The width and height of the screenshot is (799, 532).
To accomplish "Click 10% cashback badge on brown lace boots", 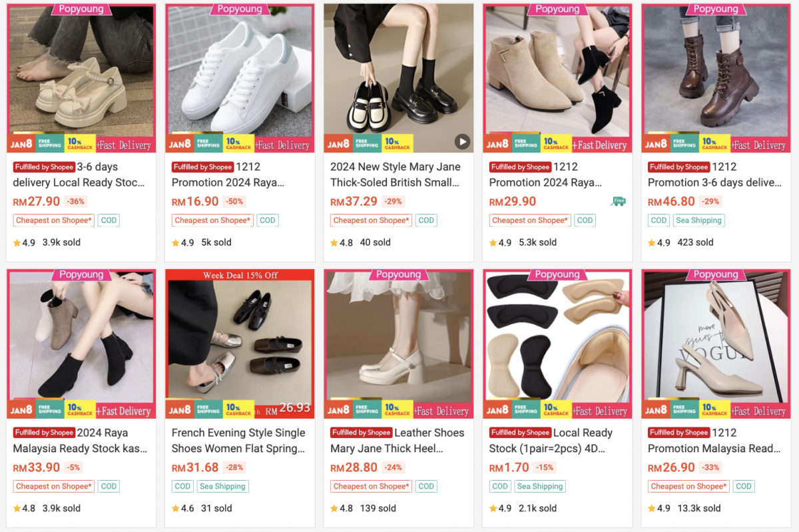I will (x=714, y=144).
